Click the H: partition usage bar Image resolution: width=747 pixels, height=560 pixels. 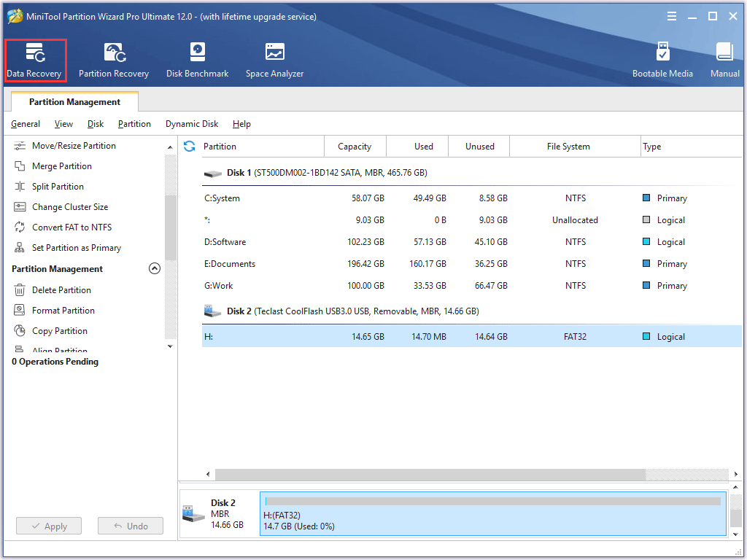pyautogui.click(x=493, y=502)
